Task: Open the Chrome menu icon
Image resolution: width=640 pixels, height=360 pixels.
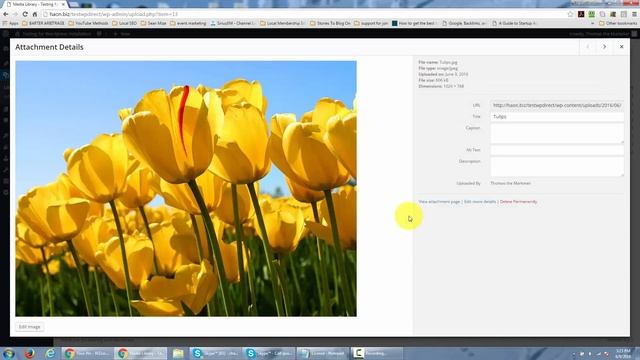Action: pos(634,14)
